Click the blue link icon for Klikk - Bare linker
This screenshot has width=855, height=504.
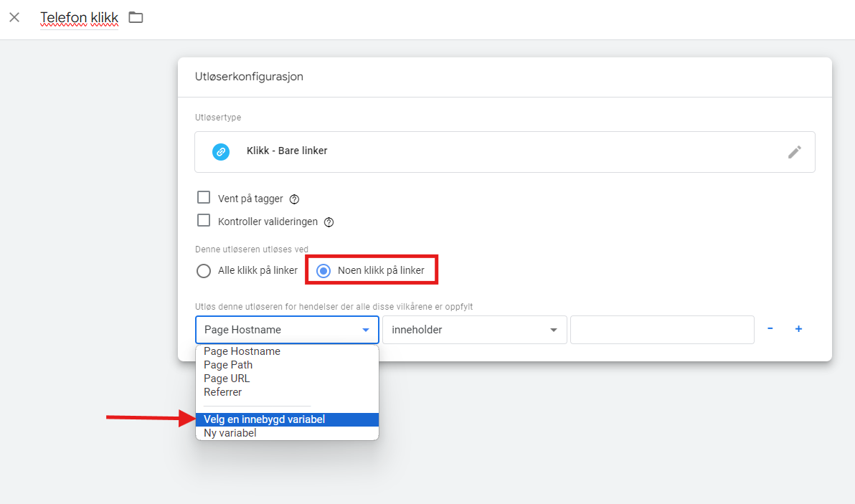pos(221,152)
